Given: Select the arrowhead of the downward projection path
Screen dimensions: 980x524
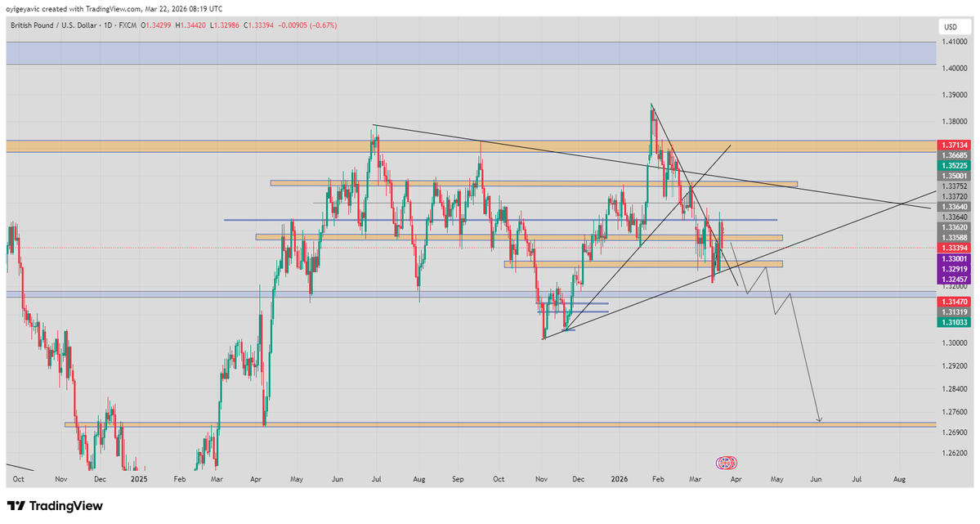Looking at the screenshot, I should [819, 419].
